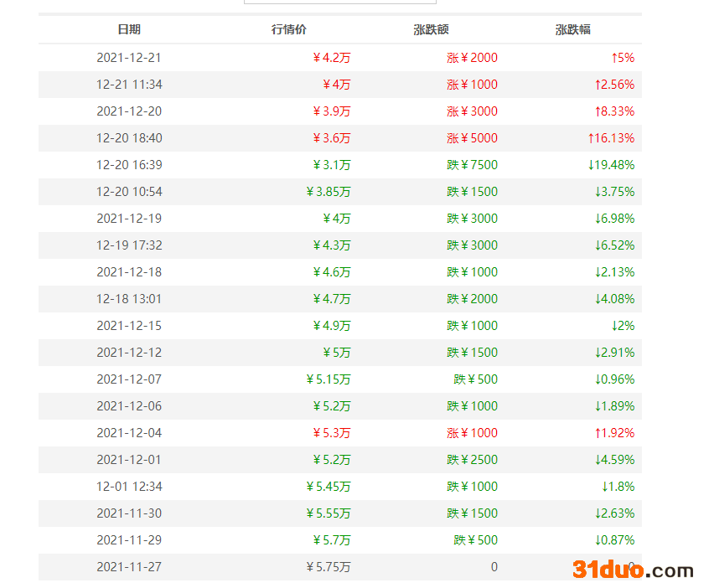Click the input box above the table
The height and width of the screenshot is (588, 709).
[x=339, y=3]
